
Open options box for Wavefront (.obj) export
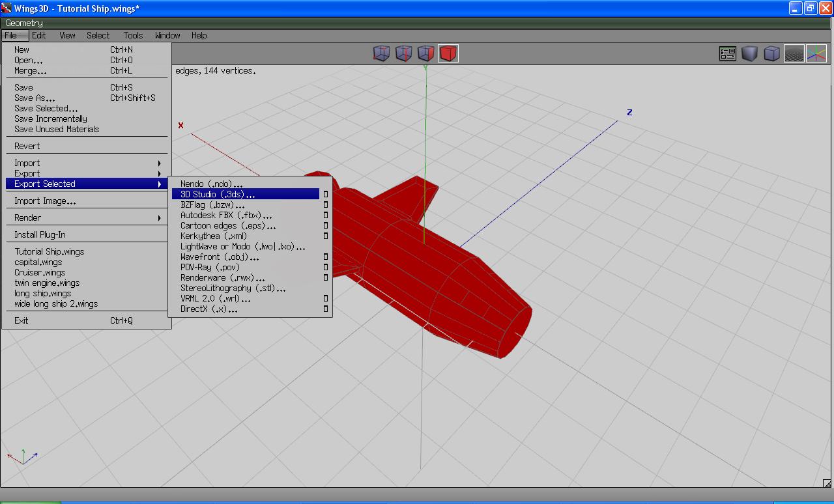coord(326,257)
